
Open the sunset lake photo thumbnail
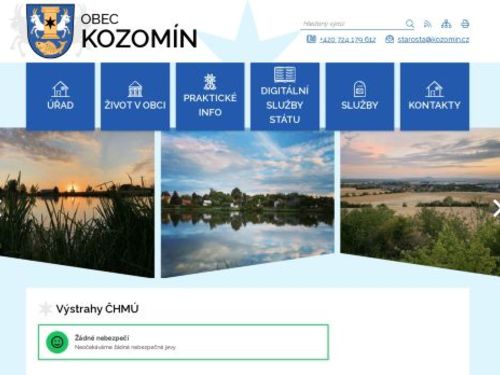point(77,204)
